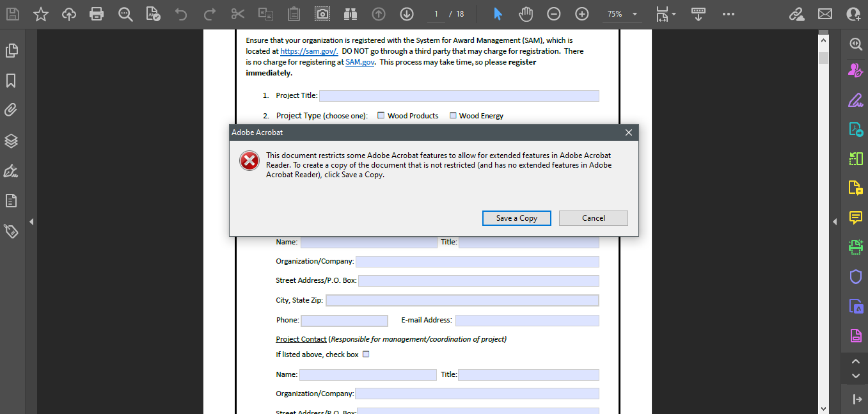Screen dimensions: 868x414
Task: Tick the 'If listed above' checkbox
Action: 366,354
